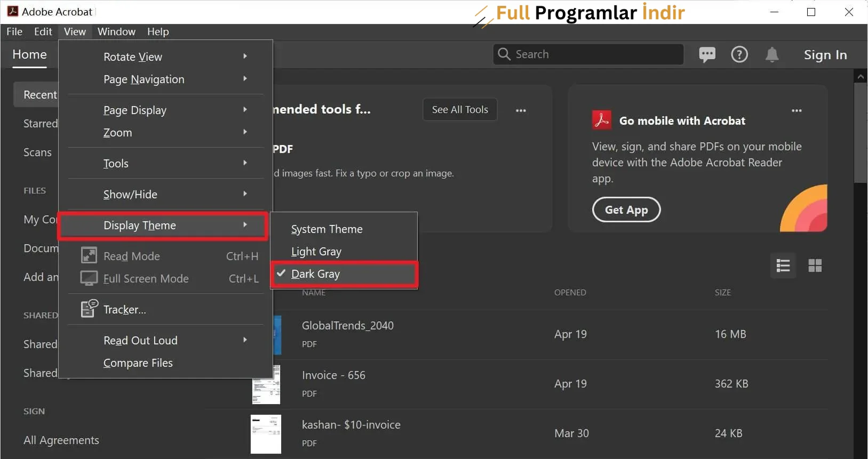Expand the Page Display submenu

point(165,110)
